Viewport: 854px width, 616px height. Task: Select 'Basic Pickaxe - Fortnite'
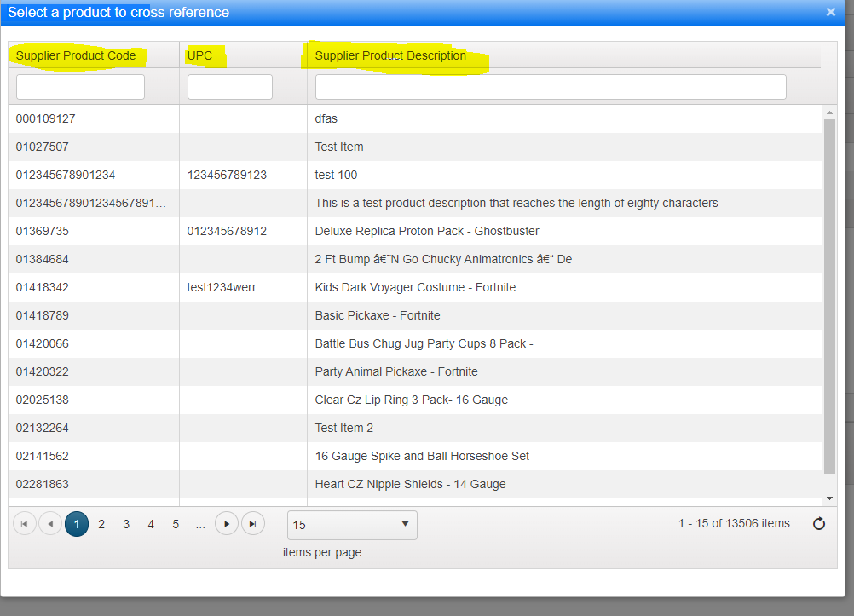(x=378, y=316)
